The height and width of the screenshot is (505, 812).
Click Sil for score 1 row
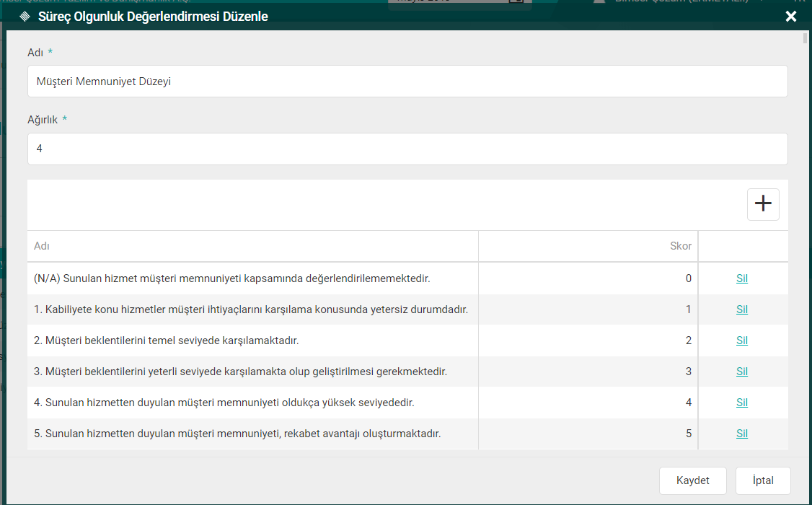coord(742,309)
